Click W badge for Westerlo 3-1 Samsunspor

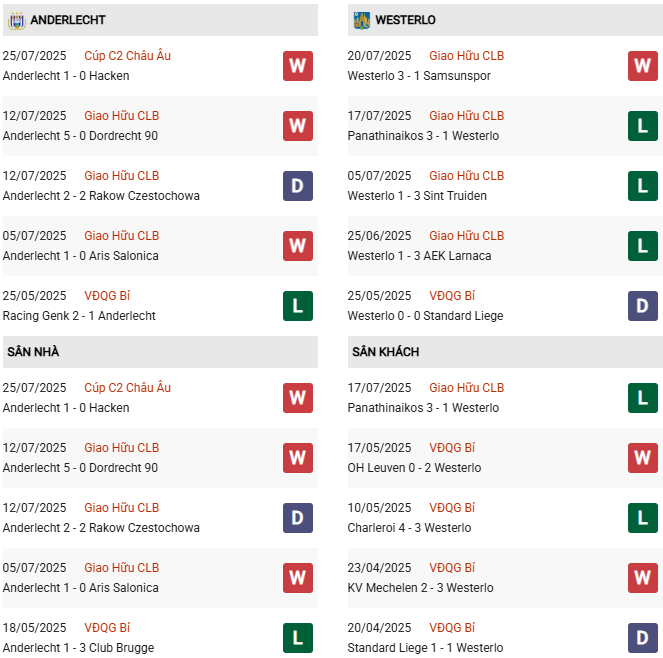tap(642, 66)
